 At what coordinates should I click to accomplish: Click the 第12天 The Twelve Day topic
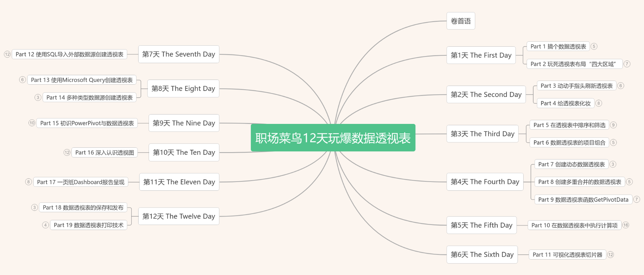point(178,216)
